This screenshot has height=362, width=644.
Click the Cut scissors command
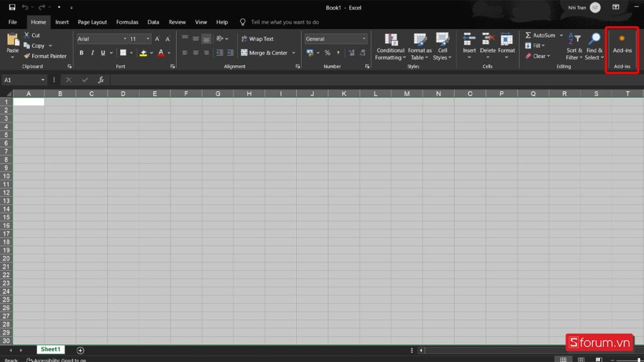[32, 35]
